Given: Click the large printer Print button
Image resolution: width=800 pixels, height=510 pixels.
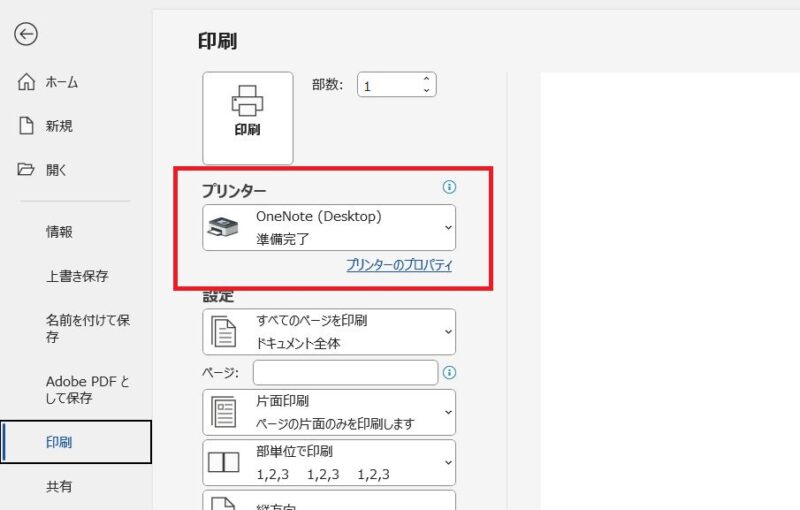Looking at the screenshot, I should pyautogui.click(x=247, y=117).
